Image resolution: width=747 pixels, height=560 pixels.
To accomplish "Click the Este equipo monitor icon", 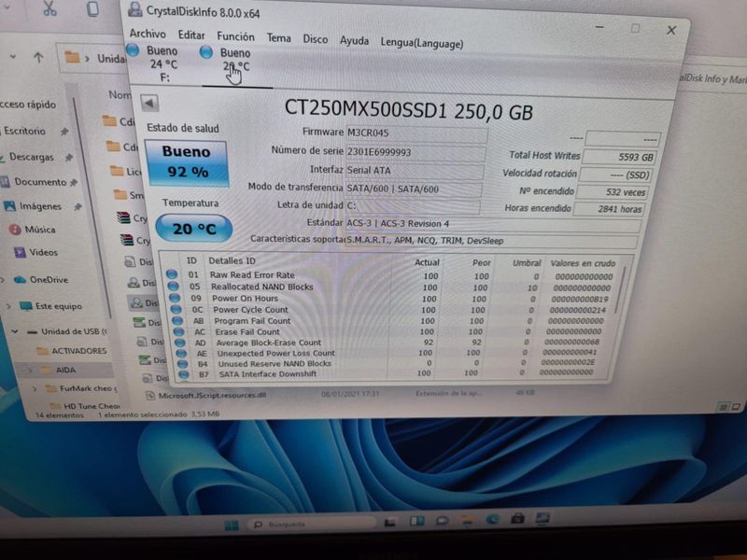I will point(25,306).
